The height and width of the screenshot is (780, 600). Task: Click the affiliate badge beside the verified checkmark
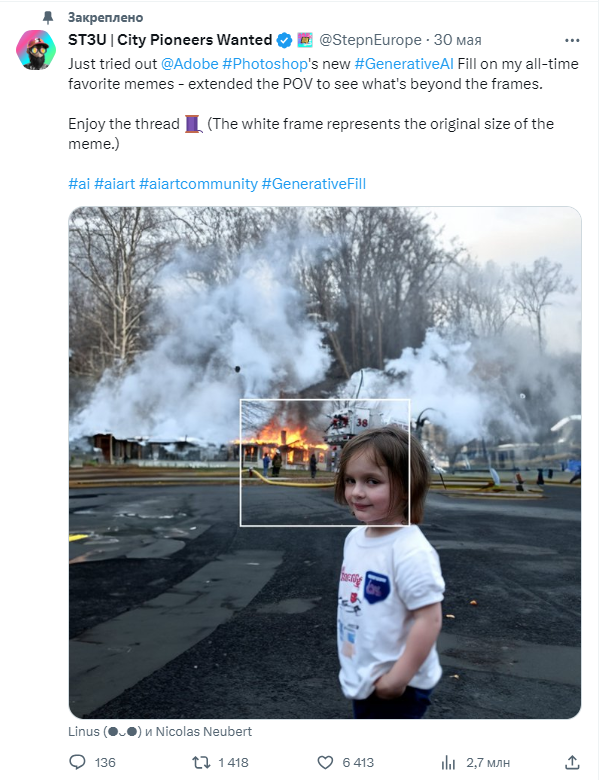[x=304, y=40]
